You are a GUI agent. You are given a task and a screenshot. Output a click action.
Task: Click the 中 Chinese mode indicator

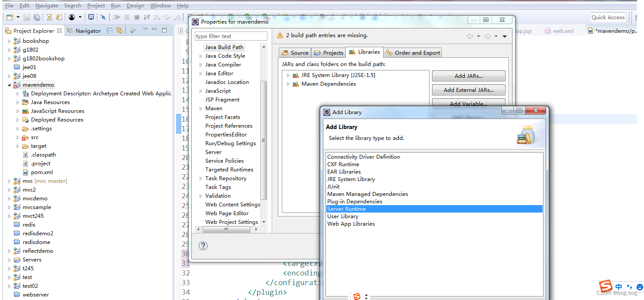tap(619, 287)
